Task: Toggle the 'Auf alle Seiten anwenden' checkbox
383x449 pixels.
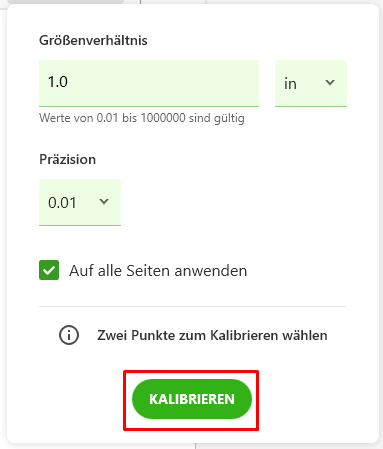Action: 49,270
